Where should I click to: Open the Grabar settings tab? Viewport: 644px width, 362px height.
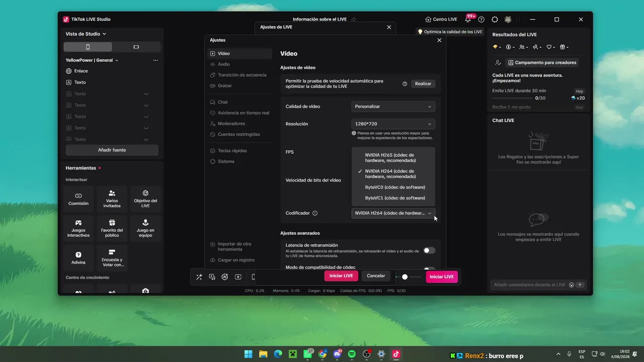coord(240,85)
